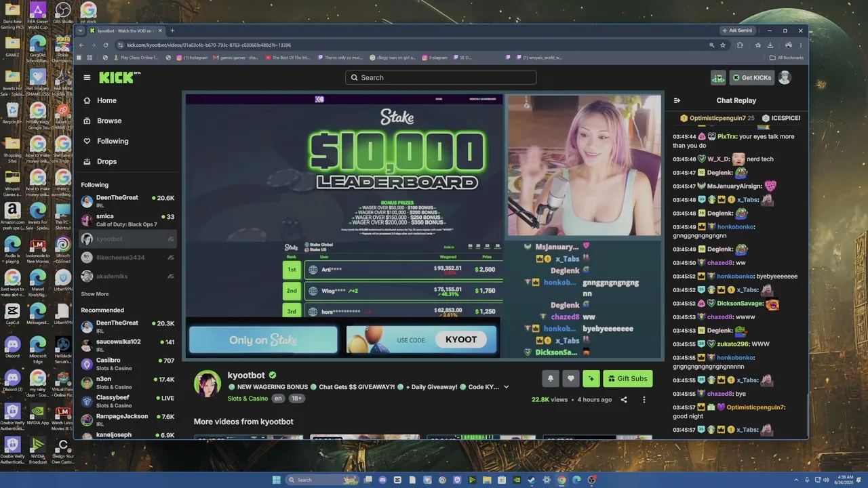
Task: Open Microsoft Edge from the taskbar
Action: click(576, 480)
